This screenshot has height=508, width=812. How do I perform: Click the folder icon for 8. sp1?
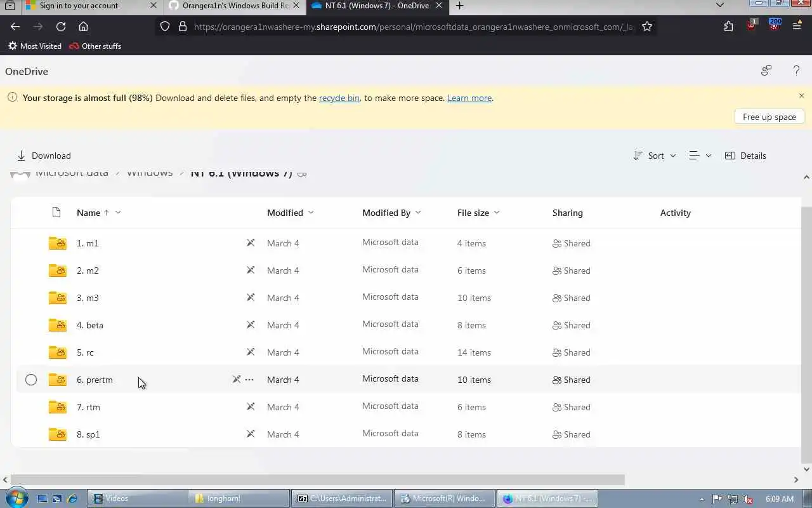[58, 434]
